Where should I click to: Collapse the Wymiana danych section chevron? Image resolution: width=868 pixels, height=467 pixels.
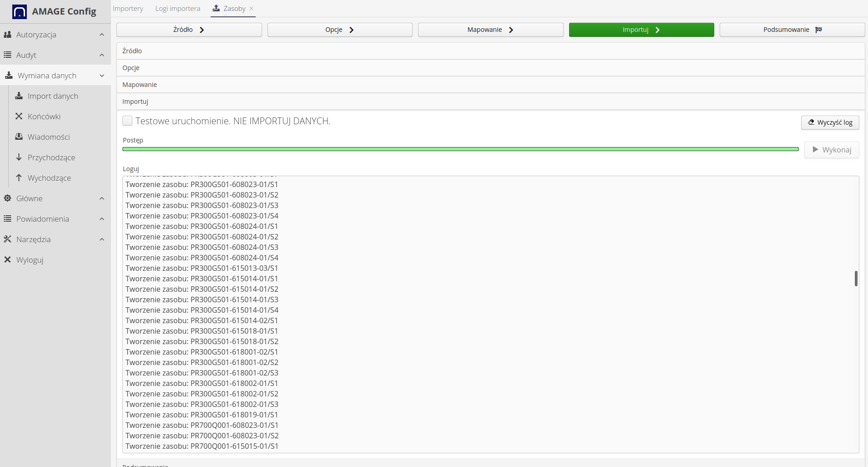tap(102, 76)
